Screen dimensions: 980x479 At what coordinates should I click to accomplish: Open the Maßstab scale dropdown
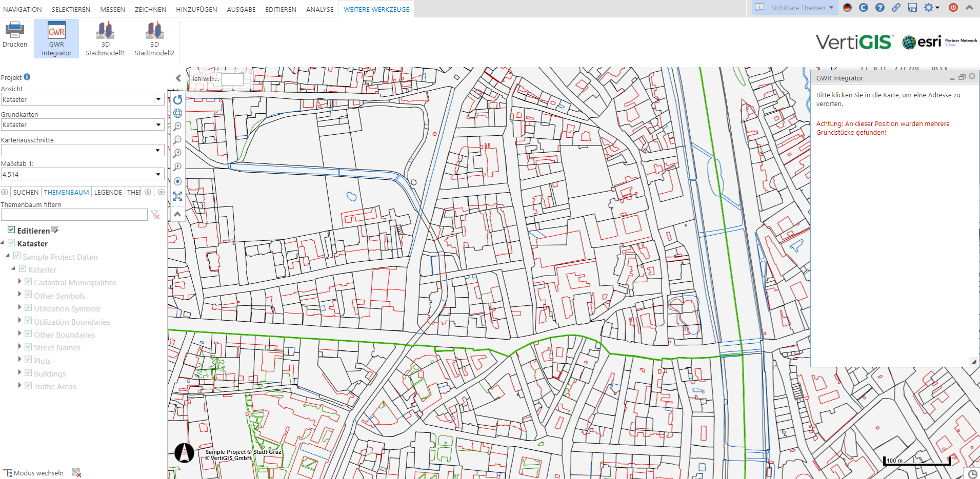[x=158, y=175]
